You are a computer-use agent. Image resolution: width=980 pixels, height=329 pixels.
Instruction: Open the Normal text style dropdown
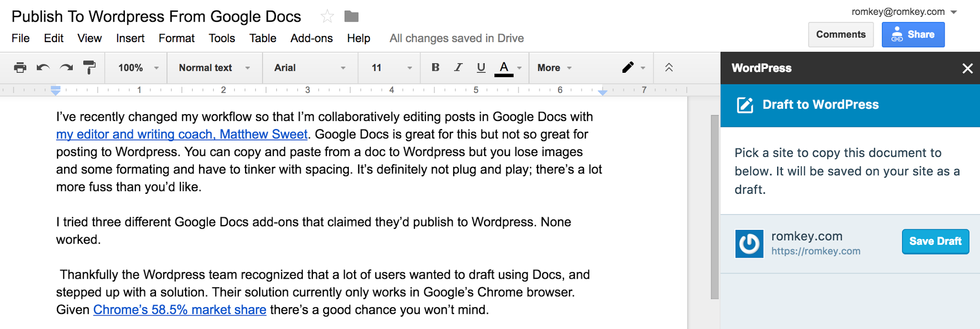point(214,68)
